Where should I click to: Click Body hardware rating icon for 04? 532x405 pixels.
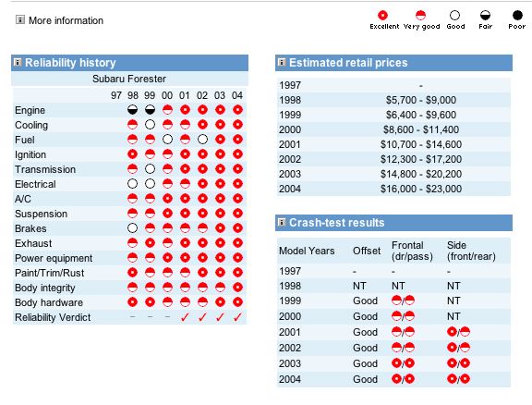point(238,302)
